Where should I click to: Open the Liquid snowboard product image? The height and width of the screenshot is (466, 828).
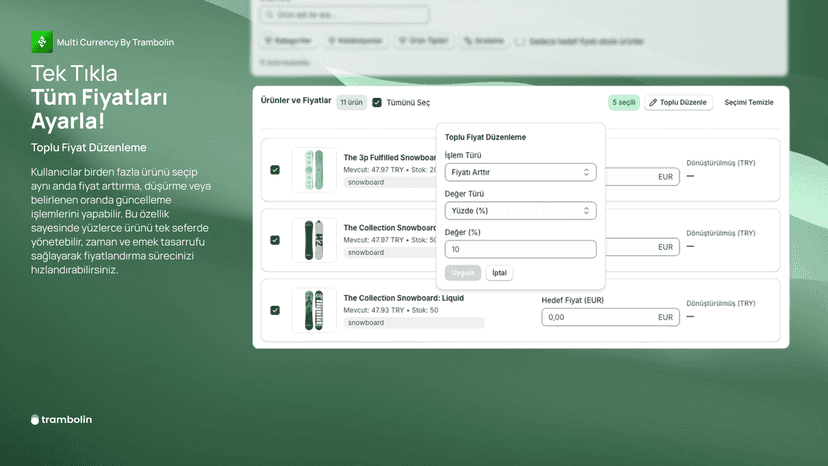click(x=314, y=310)
